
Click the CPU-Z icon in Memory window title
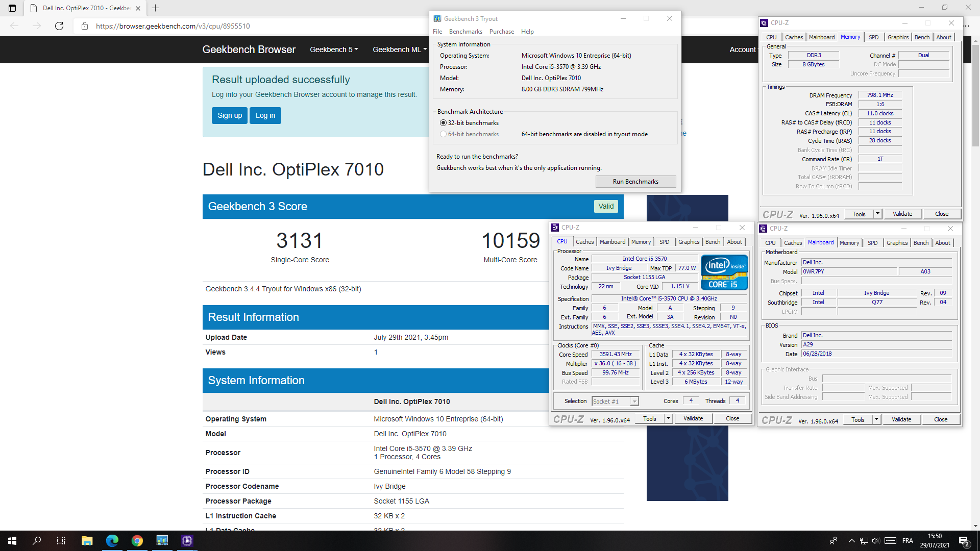(x=764, y=23)
